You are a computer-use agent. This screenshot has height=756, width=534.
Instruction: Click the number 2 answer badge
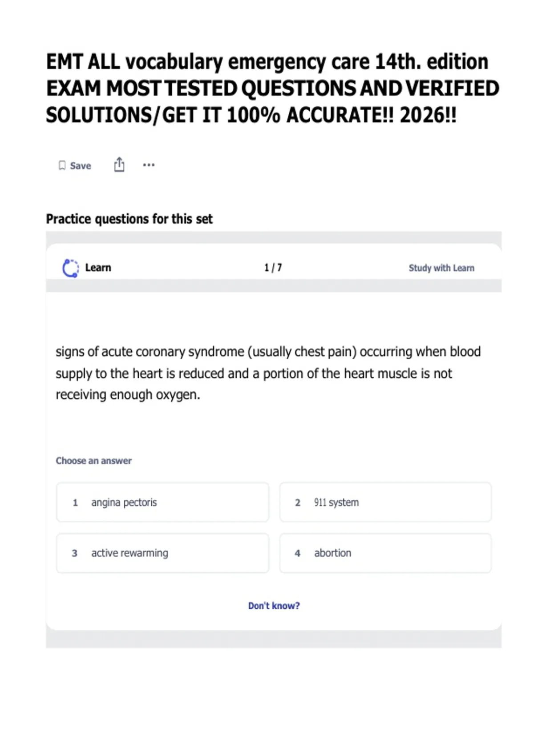tap(298, 503)
